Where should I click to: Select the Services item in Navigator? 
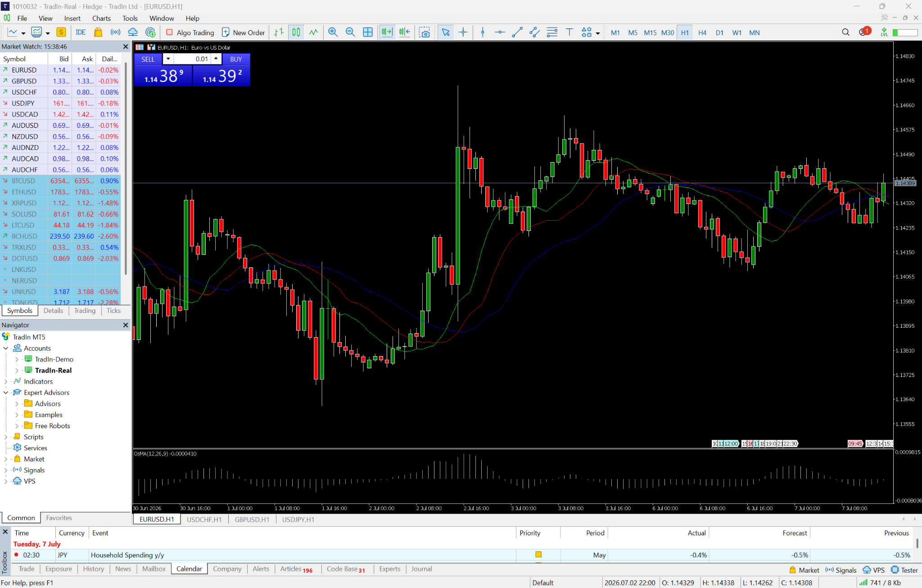click(35, 448)
